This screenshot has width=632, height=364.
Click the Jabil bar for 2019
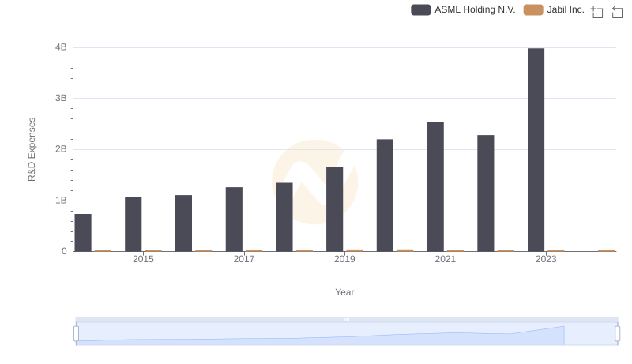tap(355, 250)
